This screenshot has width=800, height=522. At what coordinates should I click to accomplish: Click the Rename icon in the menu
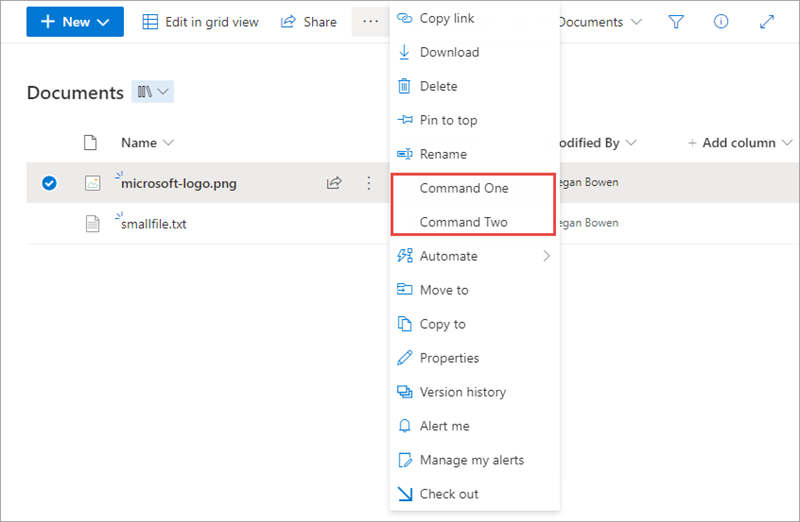pyautogui.click(x=405, y=154)
